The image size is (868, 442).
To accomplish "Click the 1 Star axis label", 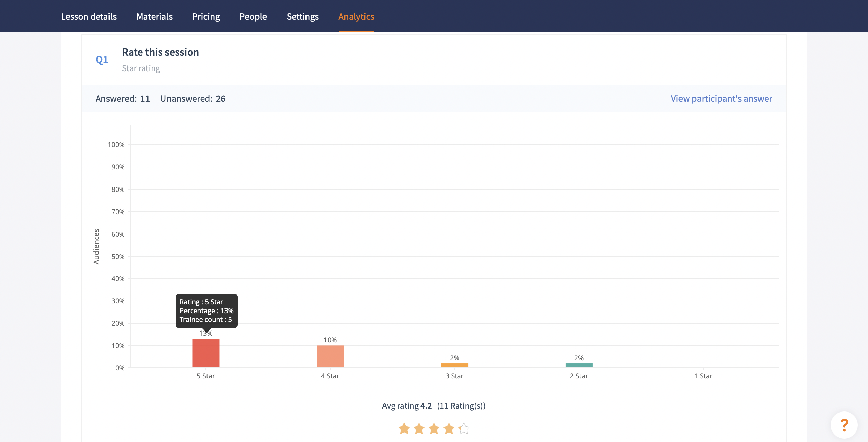I will pos(703,376).
